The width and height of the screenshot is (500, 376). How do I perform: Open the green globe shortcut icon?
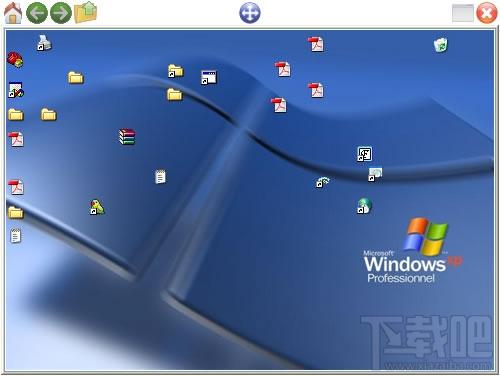tap(364, 206)
